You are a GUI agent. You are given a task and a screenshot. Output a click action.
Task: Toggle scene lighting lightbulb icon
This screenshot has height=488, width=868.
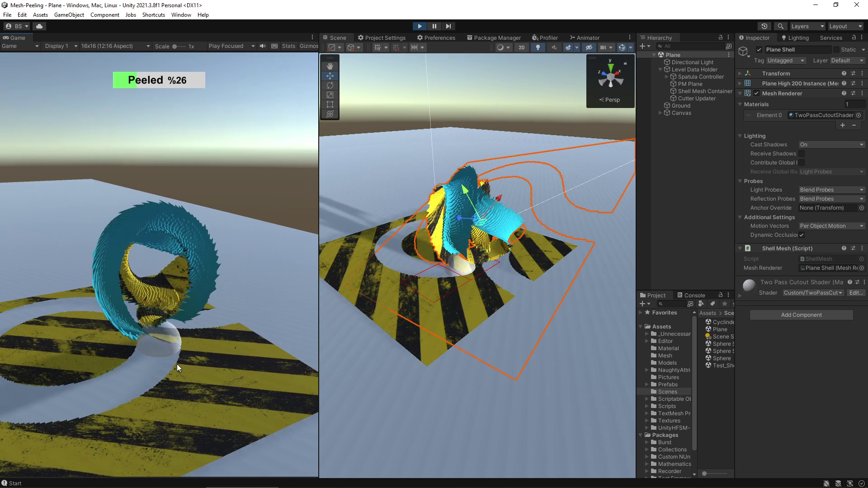(x=538, y=47)
